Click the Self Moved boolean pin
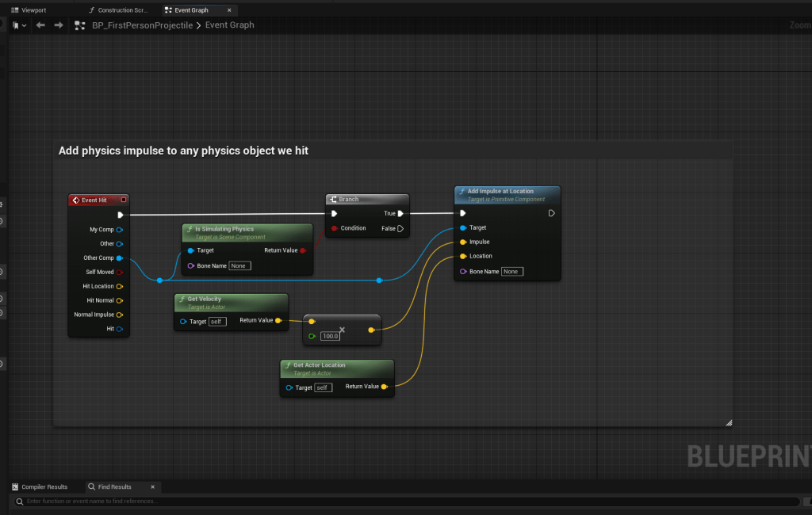812x515 pixels. click(120, 272)
